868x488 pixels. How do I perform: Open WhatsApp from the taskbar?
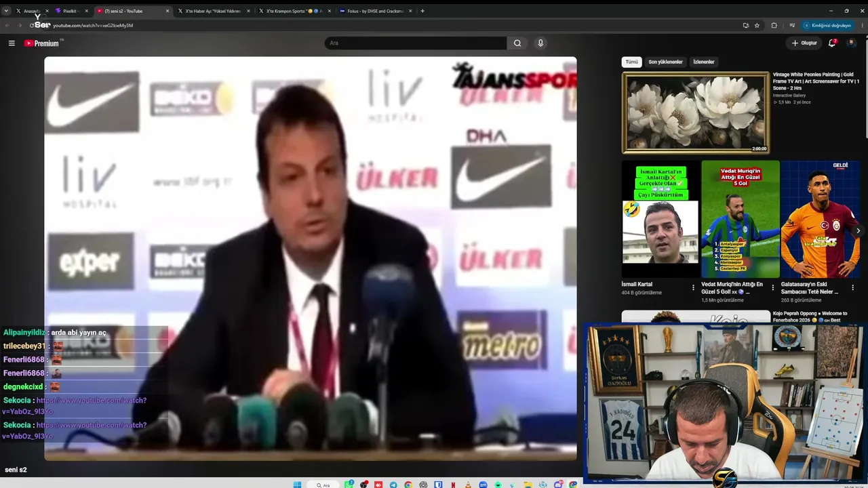click(x=349, y=485)
